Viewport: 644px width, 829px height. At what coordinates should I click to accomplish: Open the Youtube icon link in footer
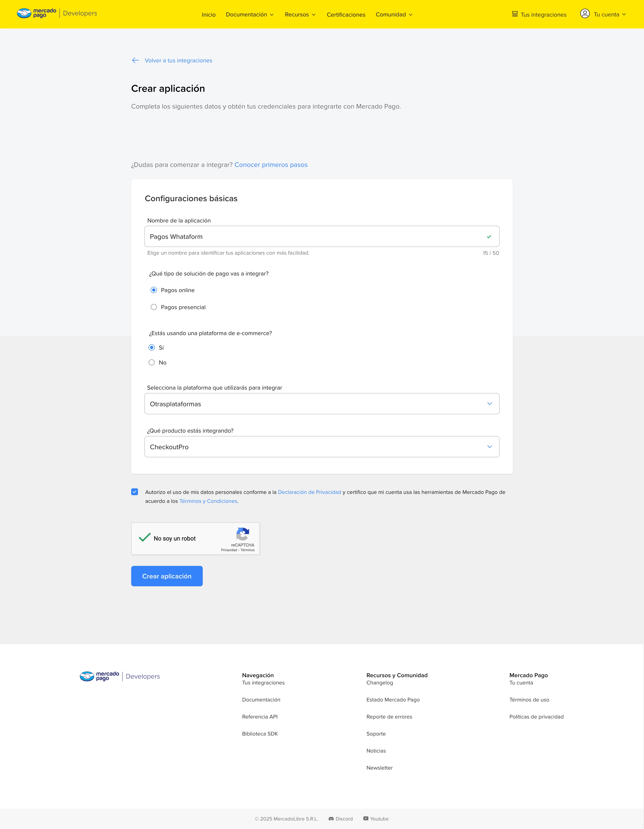pos(366,818)
